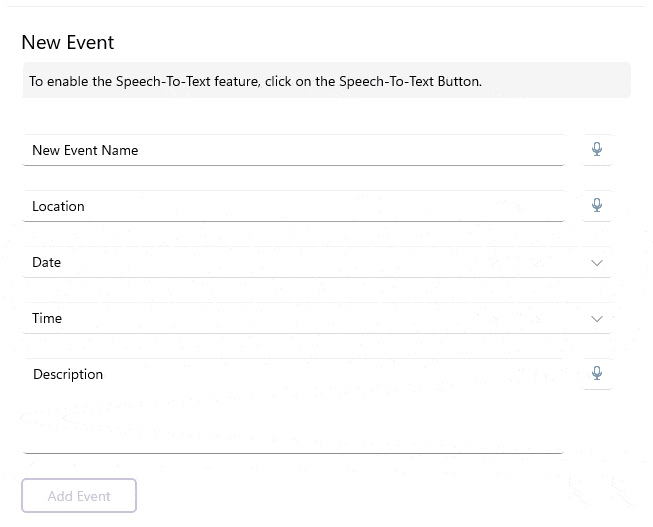Image resolution: width=653 pixels, height=527 pixels.
Task: Click the empty lower part of Description box
Action: [293, 430]
